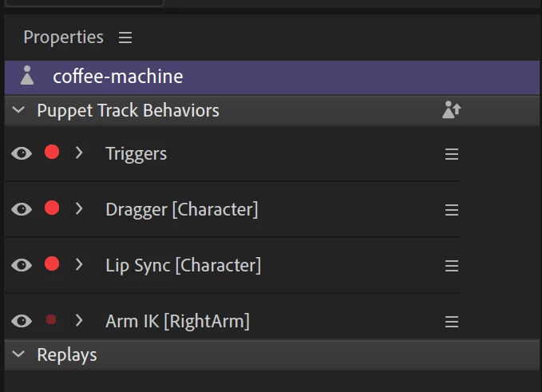Open the Dragger [Character] behavior menu

452,210
